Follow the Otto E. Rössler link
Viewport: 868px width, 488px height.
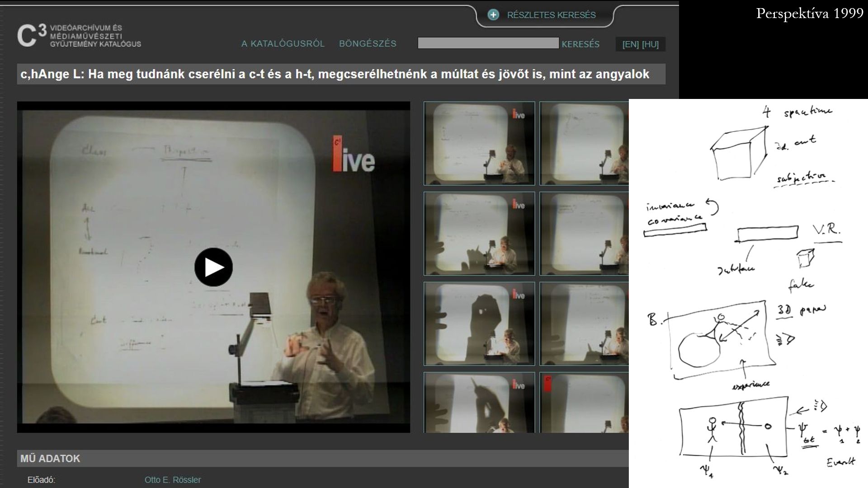click(x=173, y=480)
